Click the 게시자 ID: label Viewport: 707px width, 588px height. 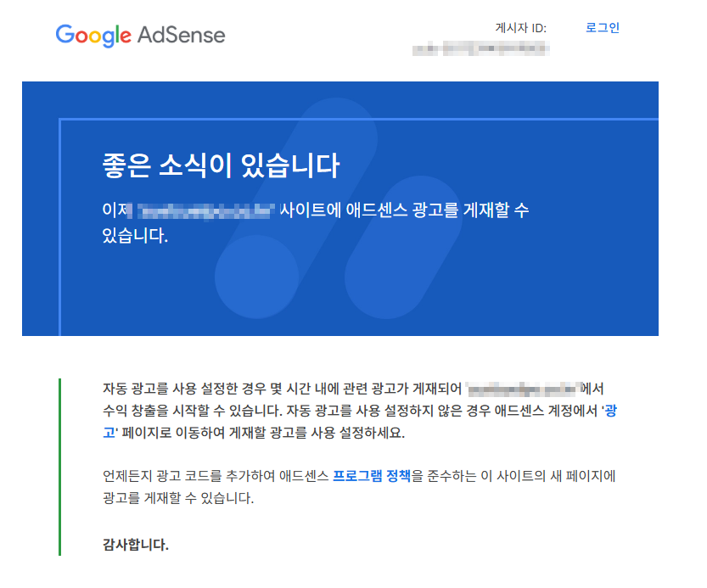[521, 28]
